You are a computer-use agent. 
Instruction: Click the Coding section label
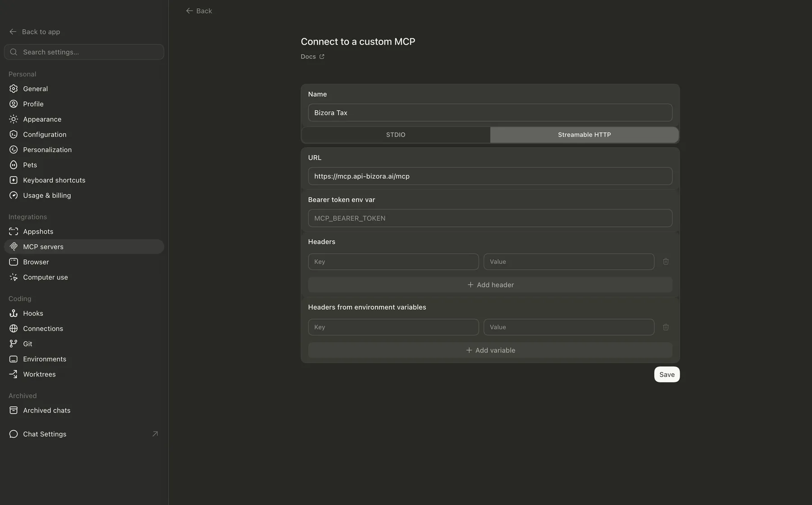coord(20,298)
